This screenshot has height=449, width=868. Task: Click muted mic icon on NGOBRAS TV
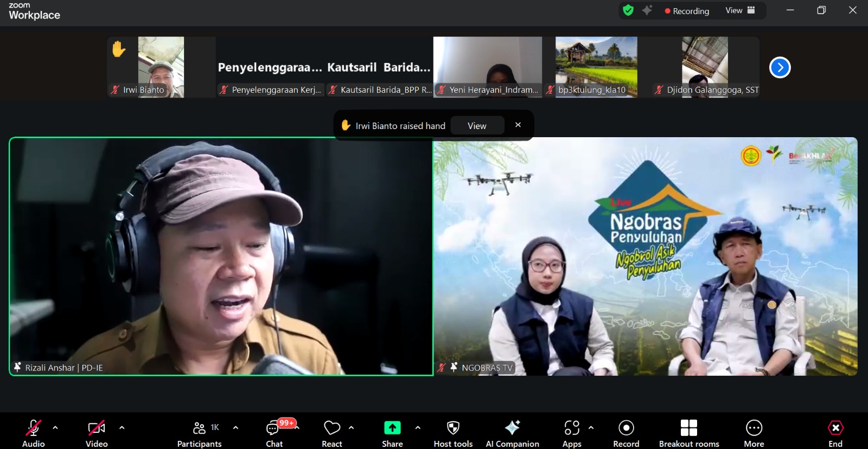442,368
